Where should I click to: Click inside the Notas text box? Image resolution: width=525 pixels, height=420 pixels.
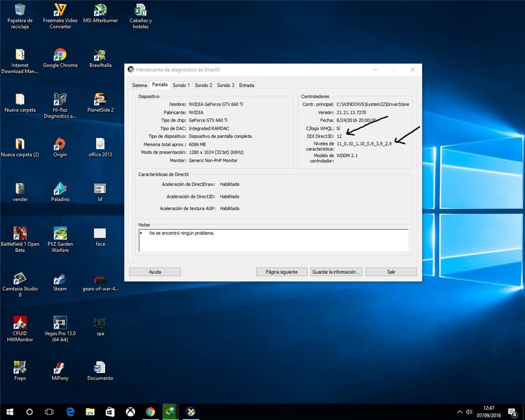pyautogui.click(x=274, y=240)
